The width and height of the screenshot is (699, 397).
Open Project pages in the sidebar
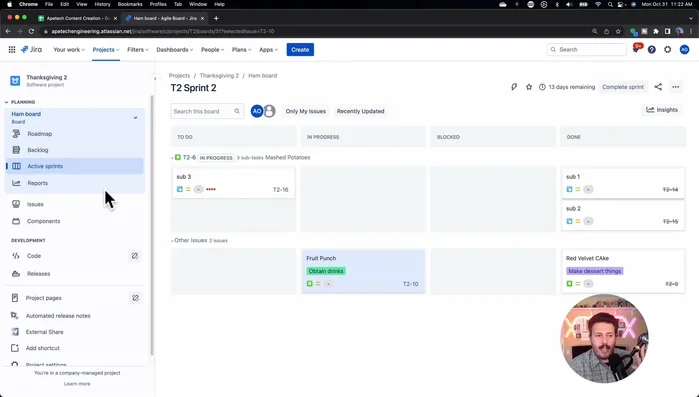coord(44,298)
